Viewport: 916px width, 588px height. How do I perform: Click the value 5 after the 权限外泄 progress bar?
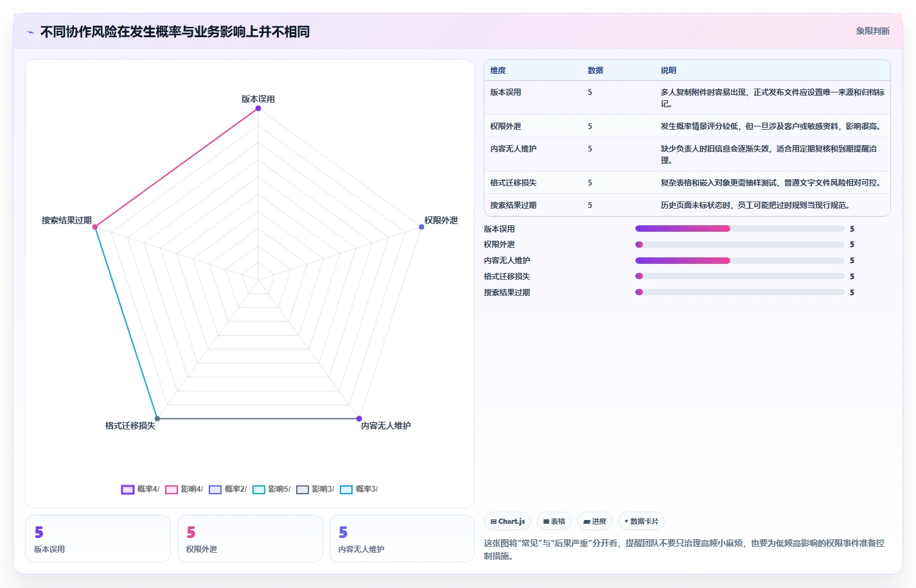[852, 245]
